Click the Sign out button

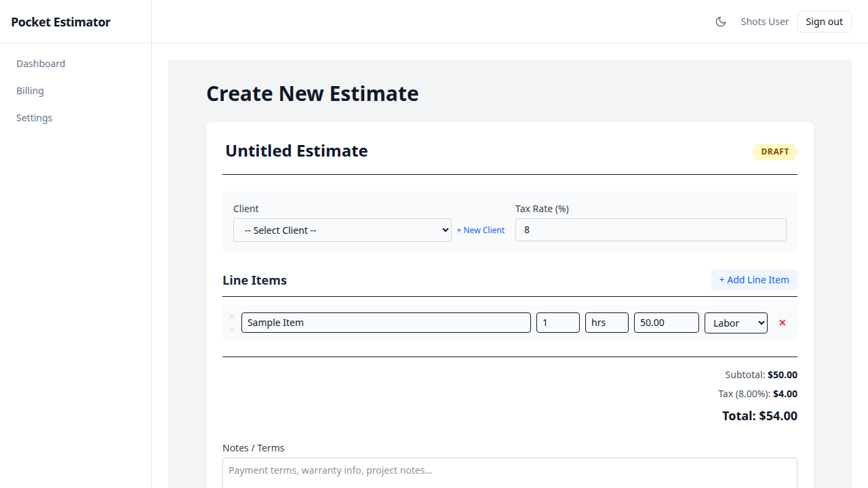click(x=825, y=22)
